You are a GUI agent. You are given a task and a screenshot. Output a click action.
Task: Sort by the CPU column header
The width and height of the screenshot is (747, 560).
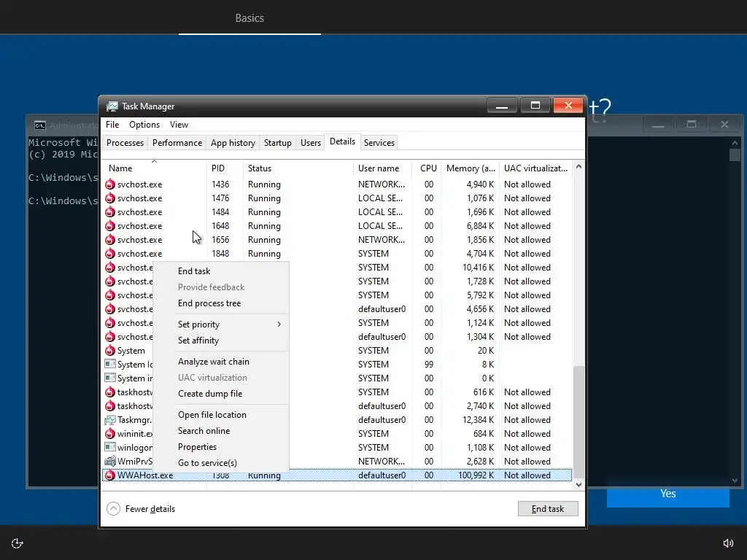(x=427, y=168)
